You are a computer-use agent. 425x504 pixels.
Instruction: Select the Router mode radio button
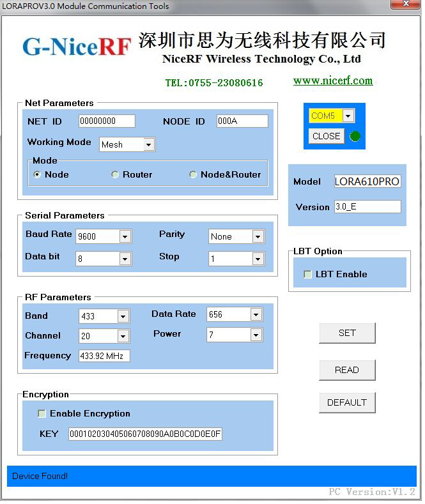(x=115, y=174)
